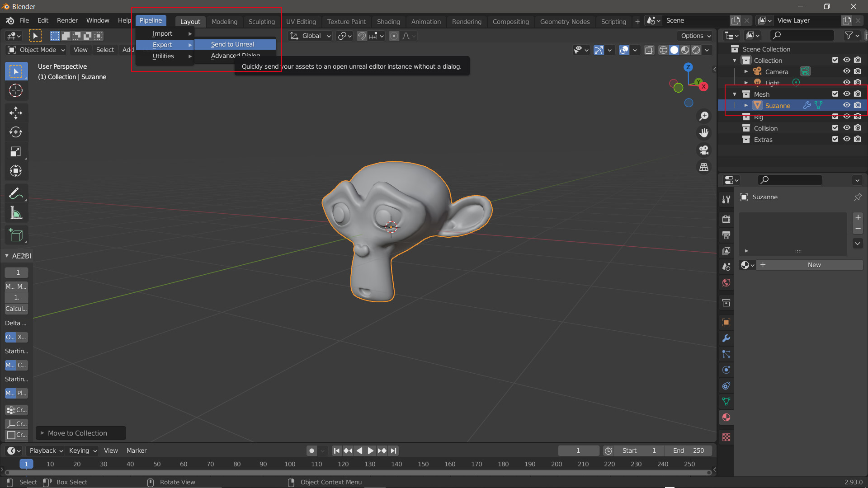Open the Material properties tab
This screenshot has width=868, height=488.
tap(726, 418)
